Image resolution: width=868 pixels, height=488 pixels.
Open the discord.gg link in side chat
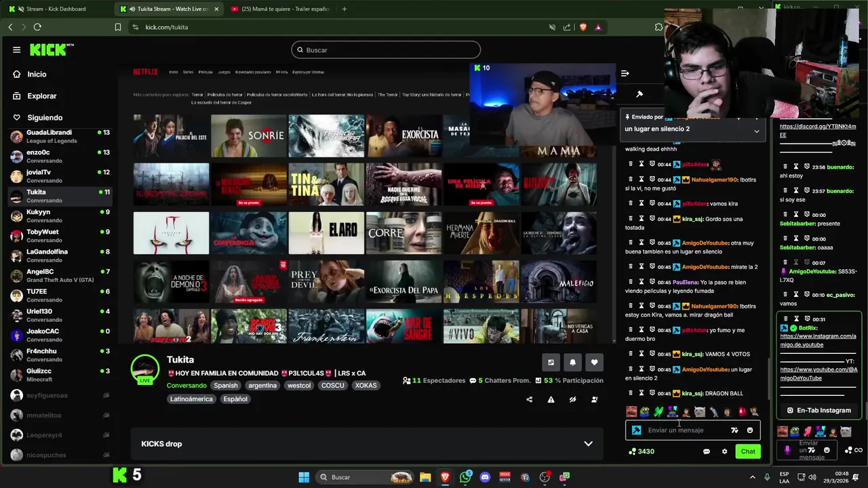coord(818,130)
